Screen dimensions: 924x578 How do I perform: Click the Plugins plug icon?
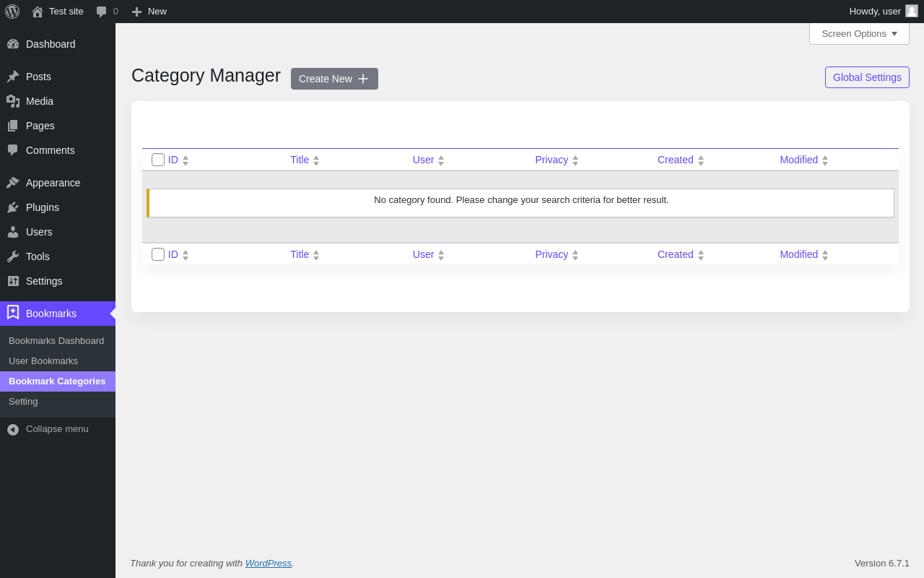click(x=13, y=207)
